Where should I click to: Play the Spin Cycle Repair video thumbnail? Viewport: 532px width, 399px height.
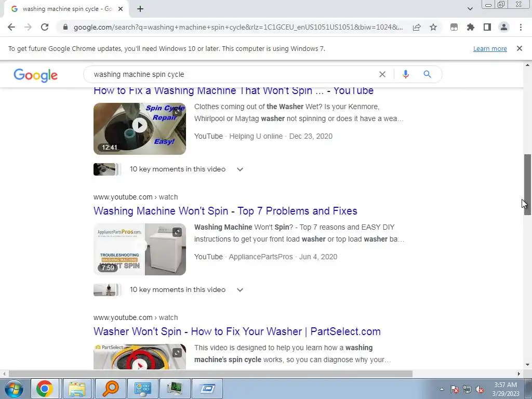pos(140,129)
